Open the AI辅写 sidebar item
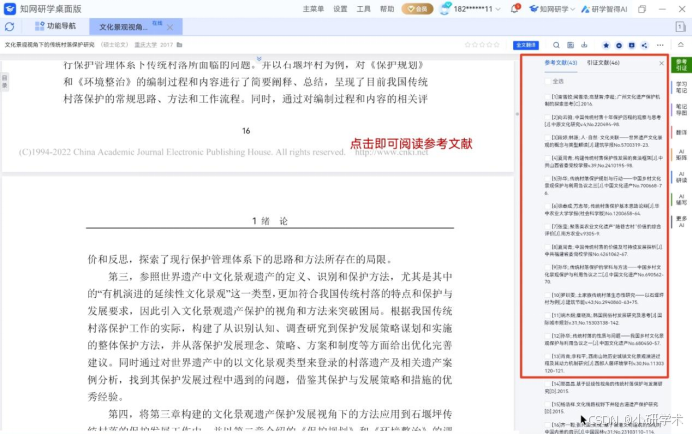Screen dimensions: 692x434 click(681, 199)
